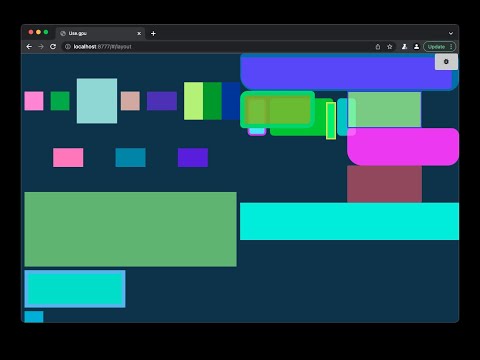Click the browser forward arrow
Screen dimensions: 480x360
coord(41,47)
